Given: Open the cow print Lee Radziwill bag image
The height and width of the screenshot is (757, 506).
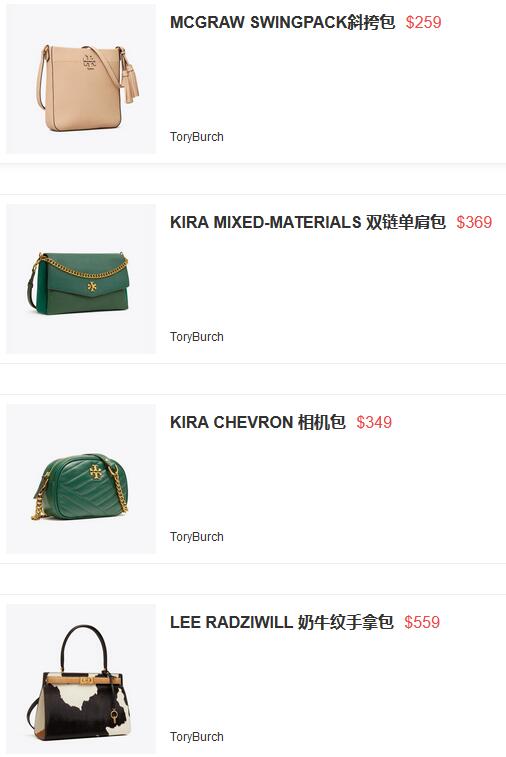Looking at the screenshot, I should point(81,679).
